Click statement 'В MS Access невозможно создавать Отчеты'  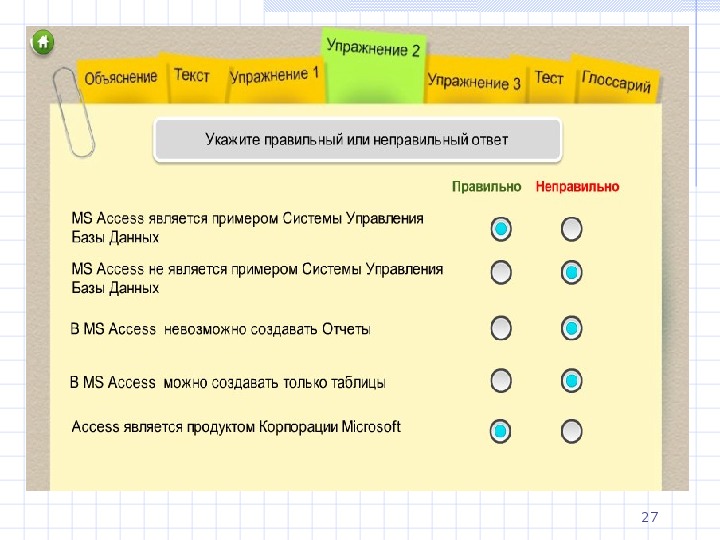click(x=220, y=329)
